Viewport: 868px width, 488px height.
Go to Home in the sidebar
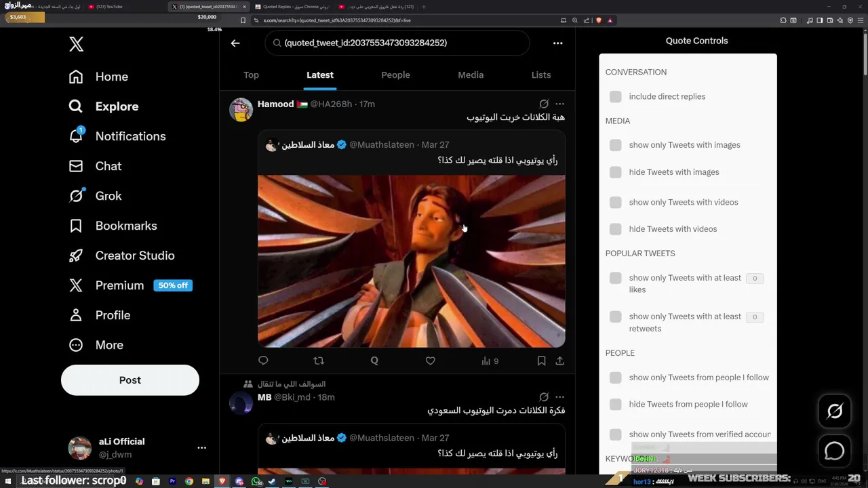coord(98,77)
